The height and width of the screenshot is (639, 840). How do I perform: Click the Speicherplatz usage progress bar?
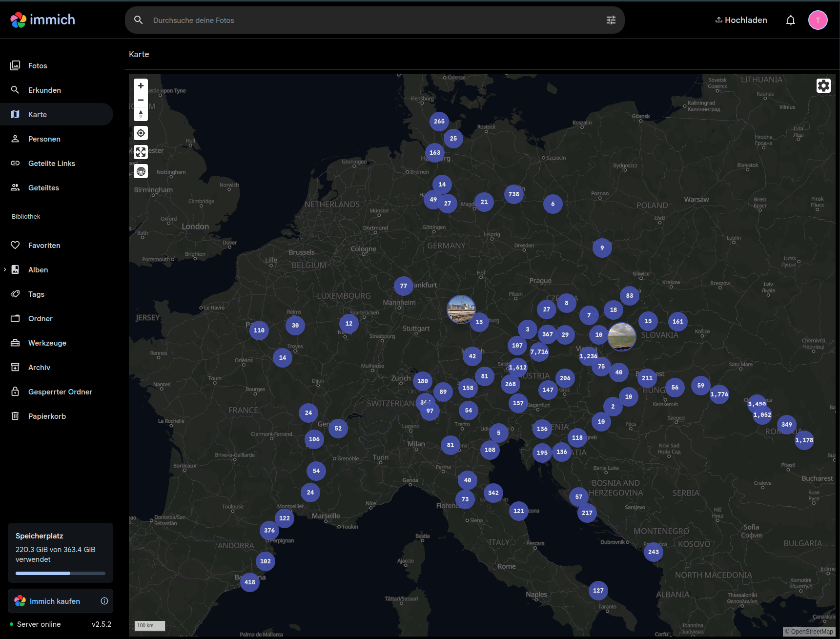coord(60,573)
